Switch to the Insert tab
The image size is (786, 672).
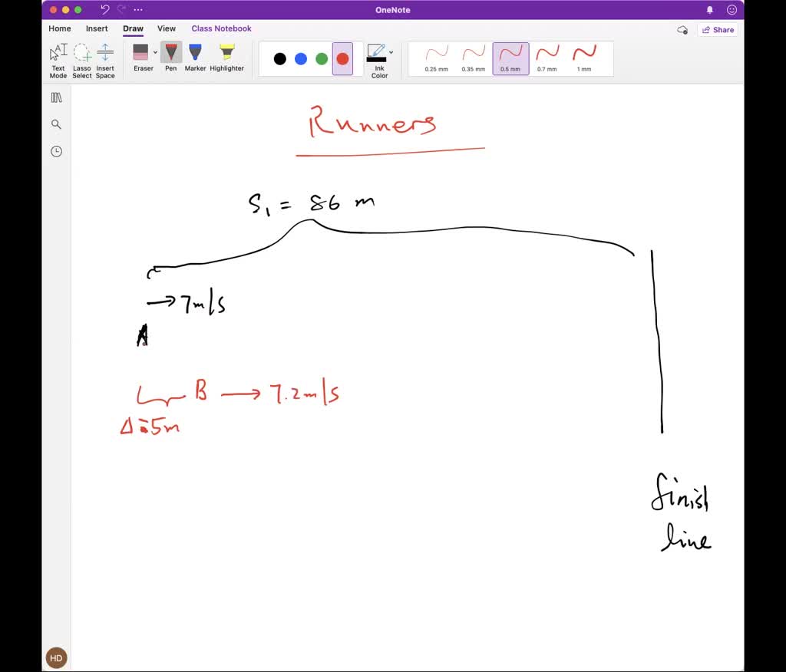click(x=97, y=28)
